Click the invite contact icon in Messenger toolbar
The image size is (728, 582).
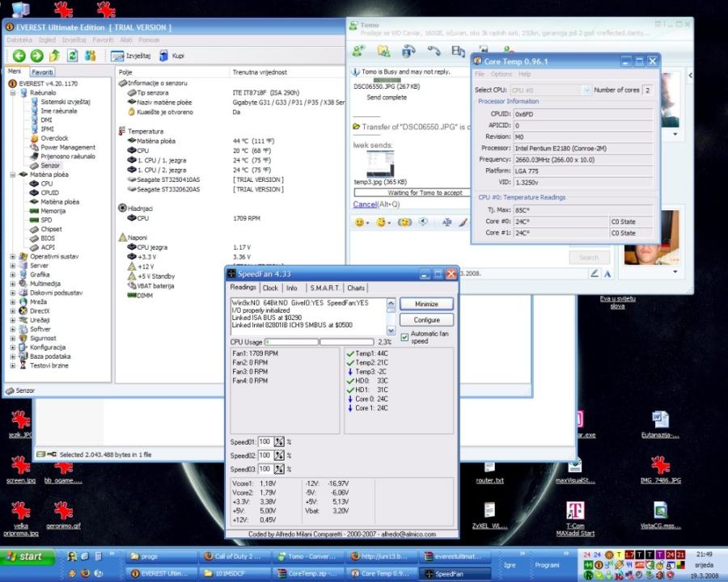(x=358, y=50)
